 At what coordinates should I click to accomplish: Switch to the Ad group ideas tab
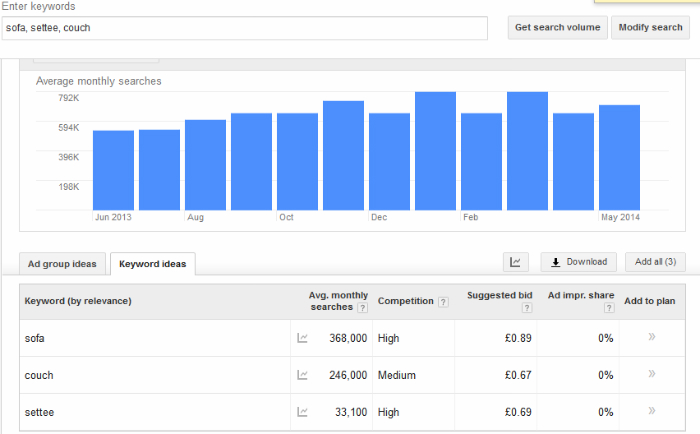click(x=62, y=264)
